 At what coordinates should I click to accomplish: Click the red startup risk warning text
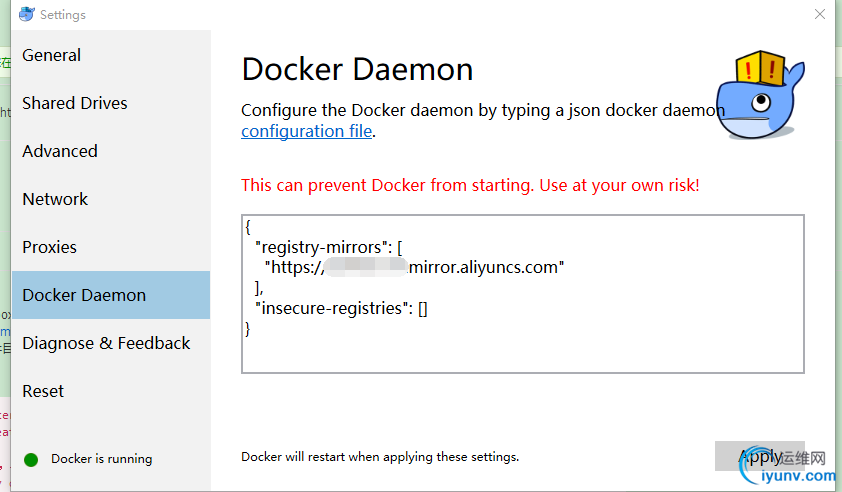(470, 186)
